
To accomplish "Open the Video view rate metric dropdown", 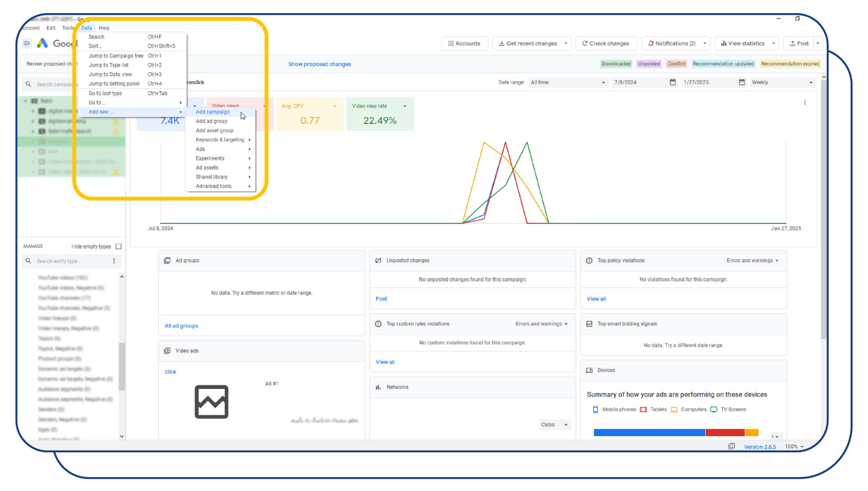I will pos(405,106).
